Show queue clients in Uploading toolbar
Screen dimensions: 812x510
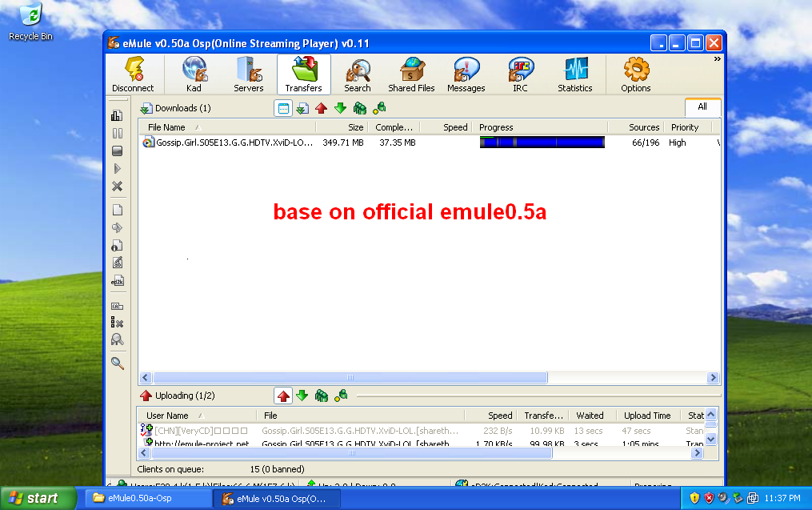click(322, 396)
